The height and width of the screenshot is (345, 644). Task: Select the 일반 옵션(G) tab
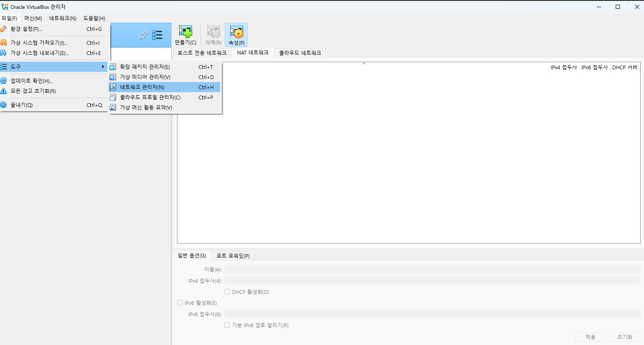(192, 255)
